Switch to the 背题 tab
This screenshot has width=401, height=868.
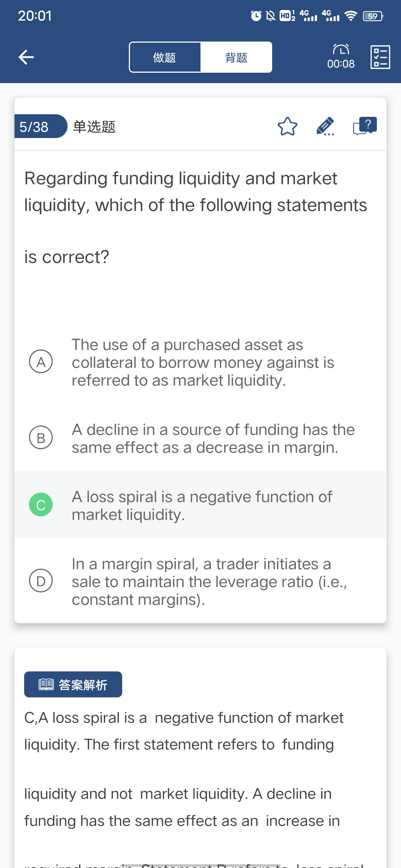[x=236, y=57]
